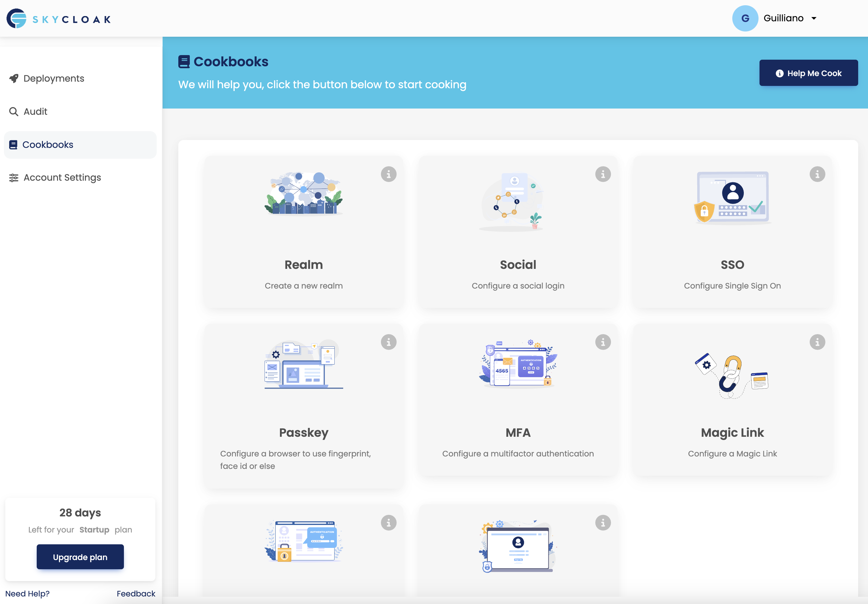Screen dimensions: 868x604
Task: Open the Need Help? link
Action: [x=27, y=594]
